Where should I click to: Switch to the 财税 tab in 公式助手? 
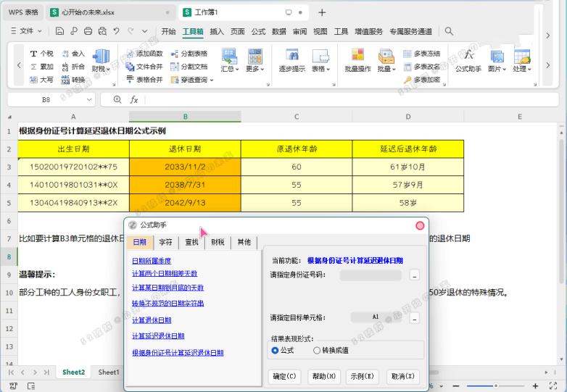point(218,242)
